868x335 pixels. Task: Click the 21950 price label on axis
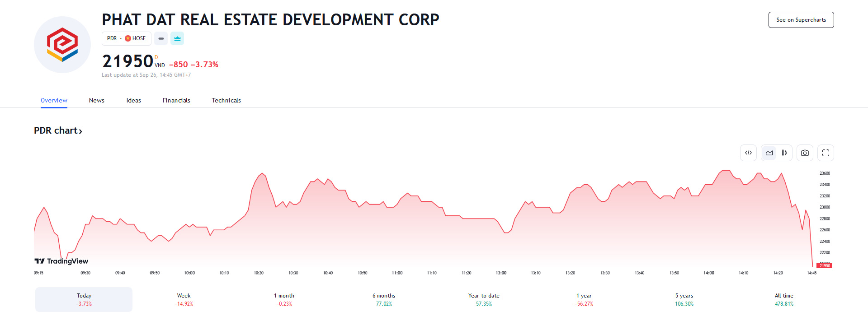coord(825,265)
